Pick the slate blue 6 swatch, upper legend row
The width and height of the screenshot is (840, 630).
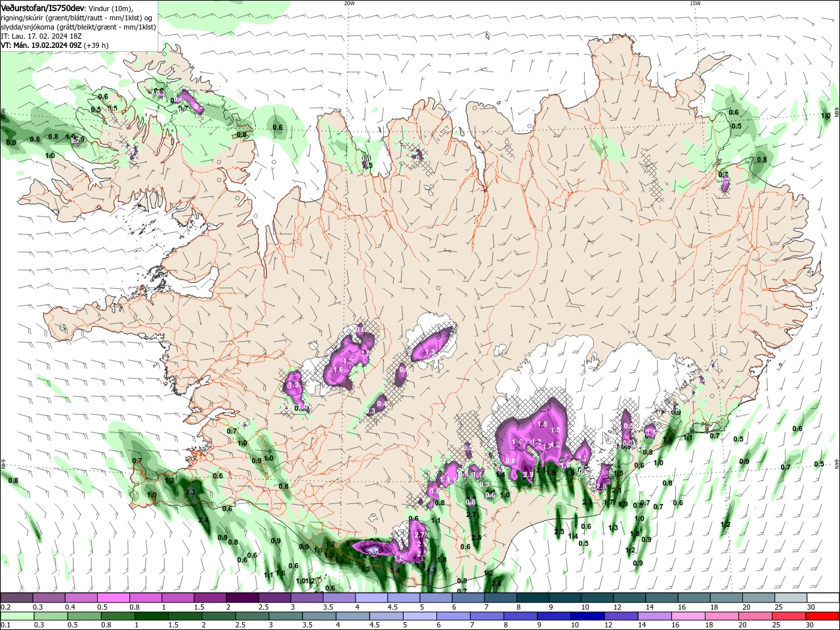tap(469, 598)
